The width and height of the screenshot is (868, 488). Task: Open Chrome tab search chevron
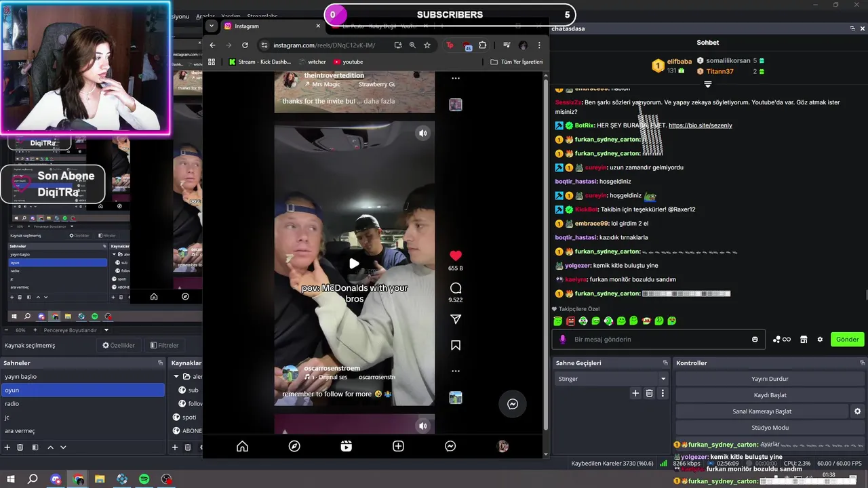(212, 26)
